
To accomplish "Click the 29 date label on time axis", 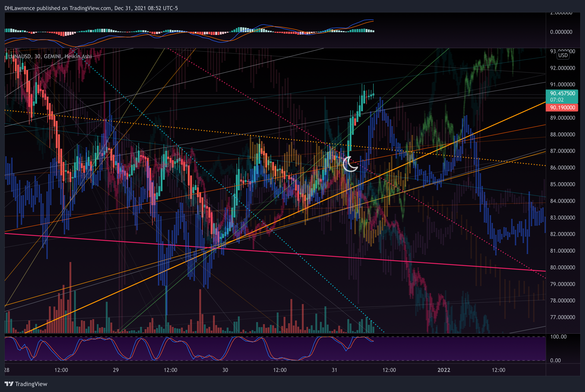I will point(116,370).
